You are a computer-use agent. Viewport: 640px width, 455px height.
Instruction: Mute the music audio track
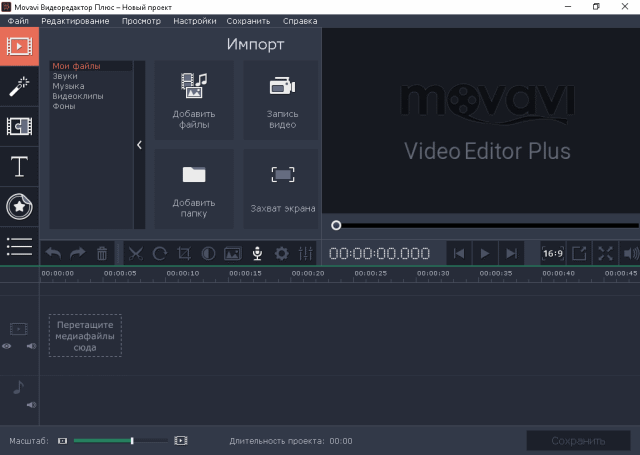pyautogui.click(x=31, y=405)
